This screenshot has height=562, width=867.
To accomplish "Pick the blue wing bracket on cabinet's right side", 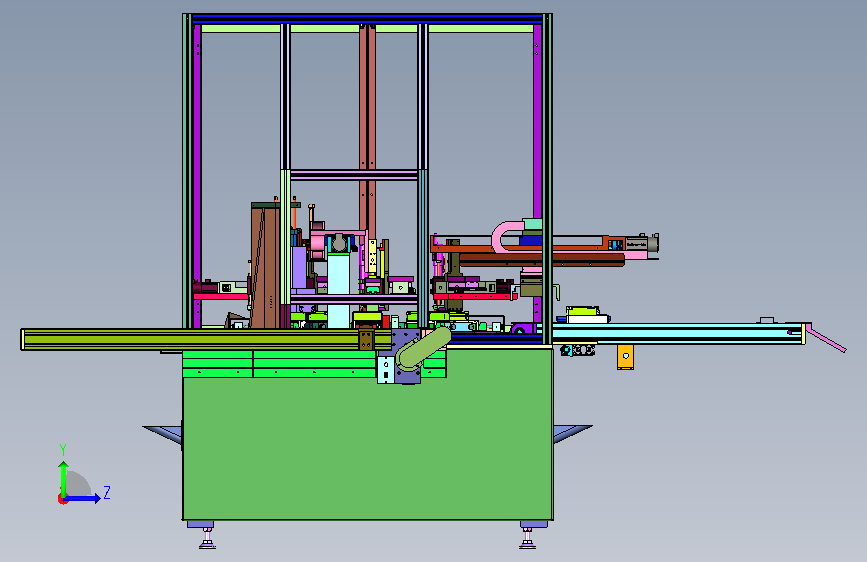I will (x=572, y=434).
